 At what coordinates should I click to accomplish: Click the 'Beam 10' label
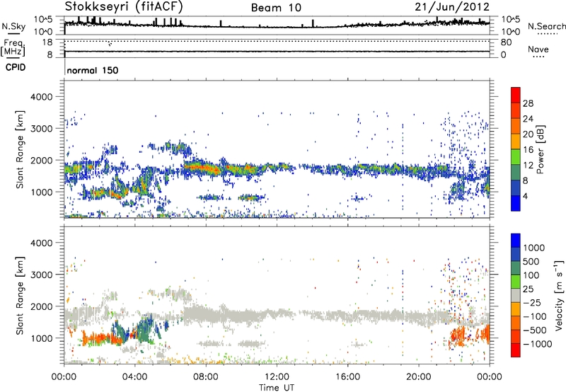click(276, 8)
